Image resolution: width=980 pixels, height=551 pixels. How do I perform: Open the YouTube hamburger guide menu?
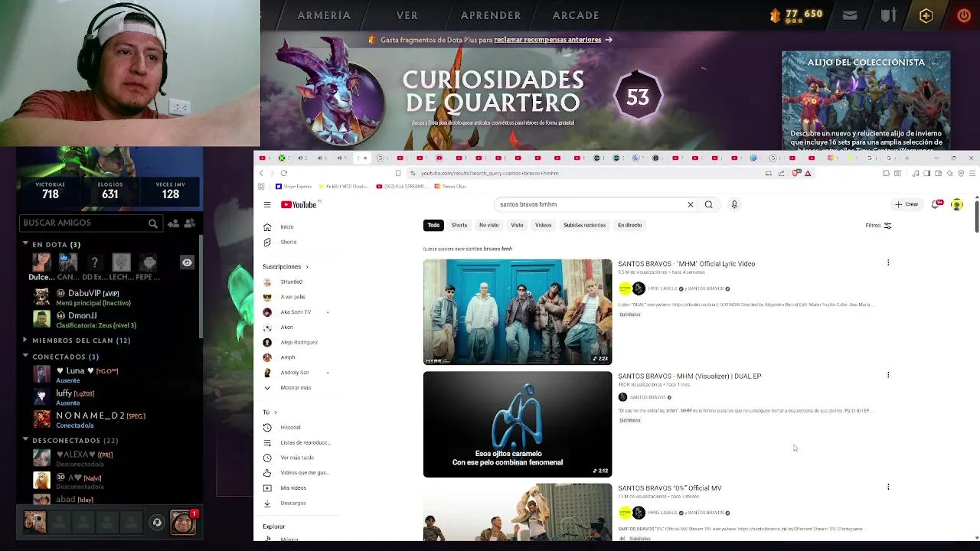267,204
